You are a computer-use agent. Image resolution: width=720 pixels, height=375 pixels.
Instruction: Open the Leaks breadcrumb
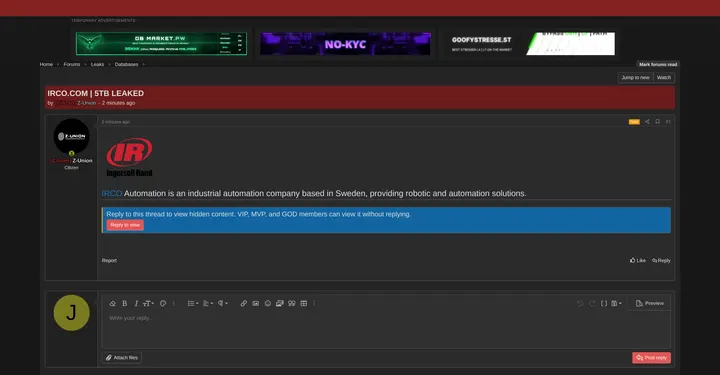point(97,64)
